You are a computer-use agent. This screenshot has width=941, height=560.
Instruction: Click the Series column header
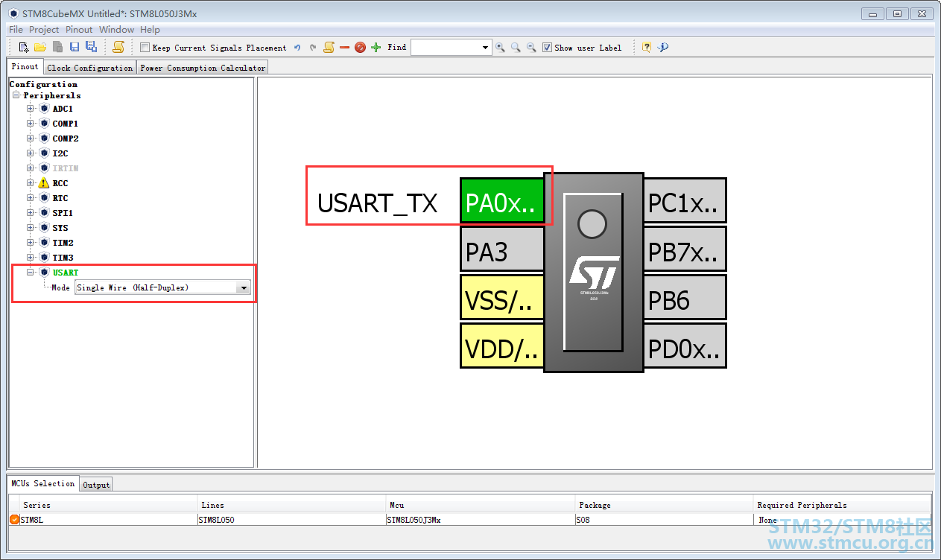pyautogui.click(x=108, y=504)
